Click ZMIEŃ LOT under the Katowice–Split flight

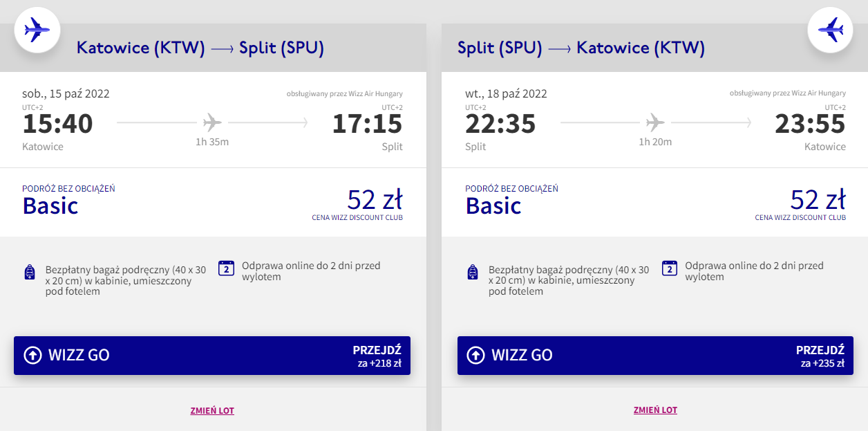[212, 410]
